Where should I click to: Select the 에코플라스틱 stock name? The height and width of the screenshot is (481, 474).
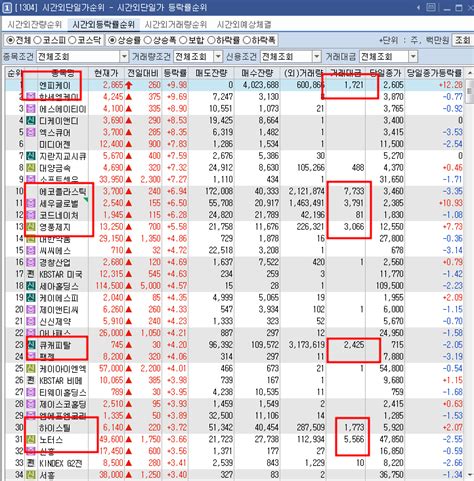63,191
